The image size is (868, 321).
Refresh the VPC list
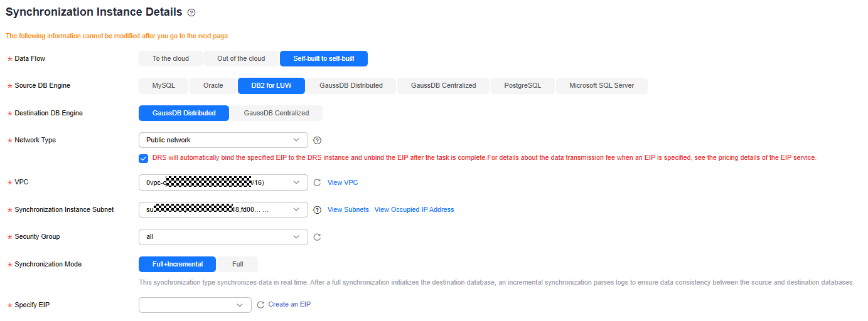(317, 182)
